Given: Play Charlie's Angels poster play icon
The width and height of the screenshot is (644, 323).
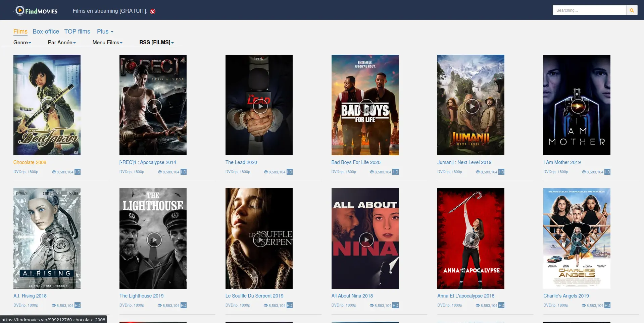Looking at the screenshot, I should click(578, 240).
